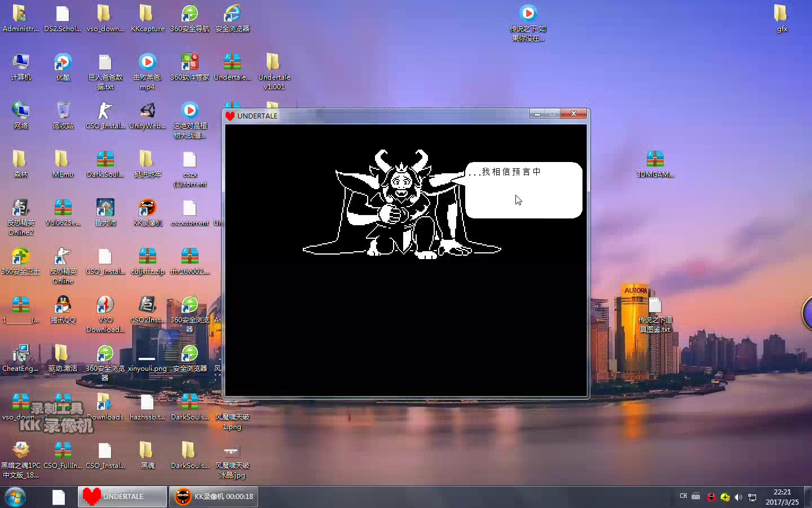Launch the UnityWeb... desktop icon

pyautogui.click(x=147, y=115)
